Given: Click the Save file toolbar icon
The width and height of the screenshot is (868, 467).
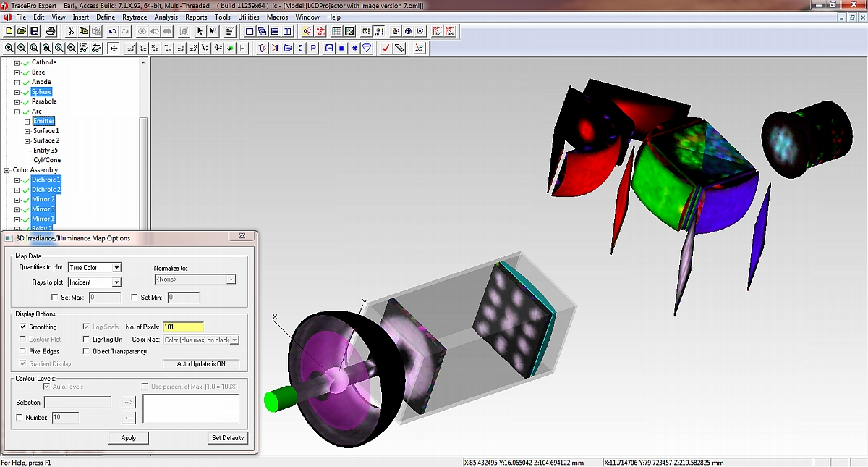Looking at the screenshot, I should [35, 31].
